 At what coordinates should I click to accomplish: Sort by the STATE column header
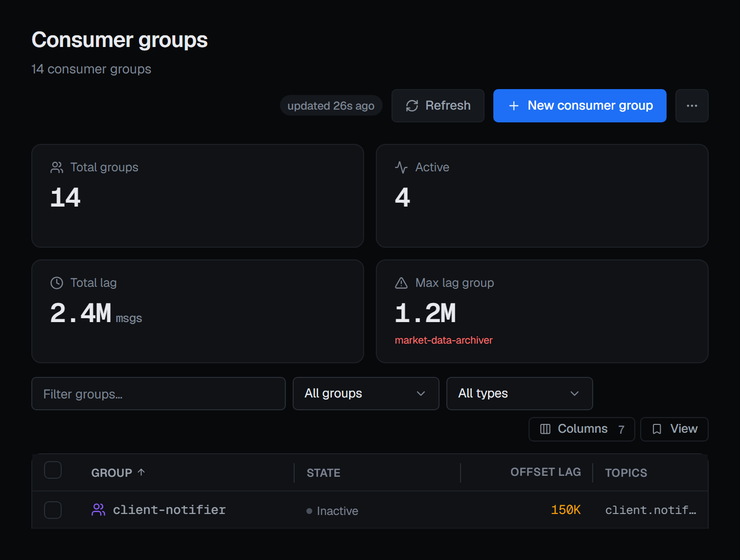[324, 473]
